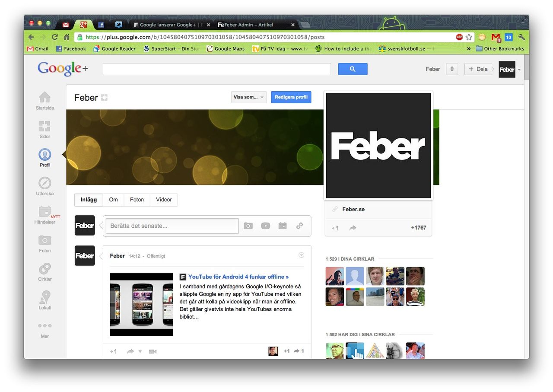
Task: Expand share options arrow under post
Action: 140,352
